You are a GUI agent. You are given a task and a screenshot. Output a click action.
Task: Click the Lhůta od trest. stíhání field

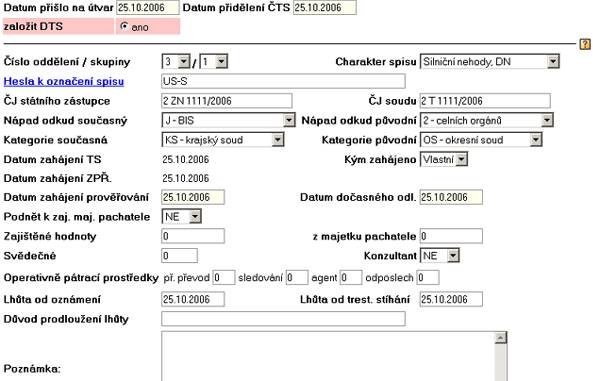tap(452, 299)
